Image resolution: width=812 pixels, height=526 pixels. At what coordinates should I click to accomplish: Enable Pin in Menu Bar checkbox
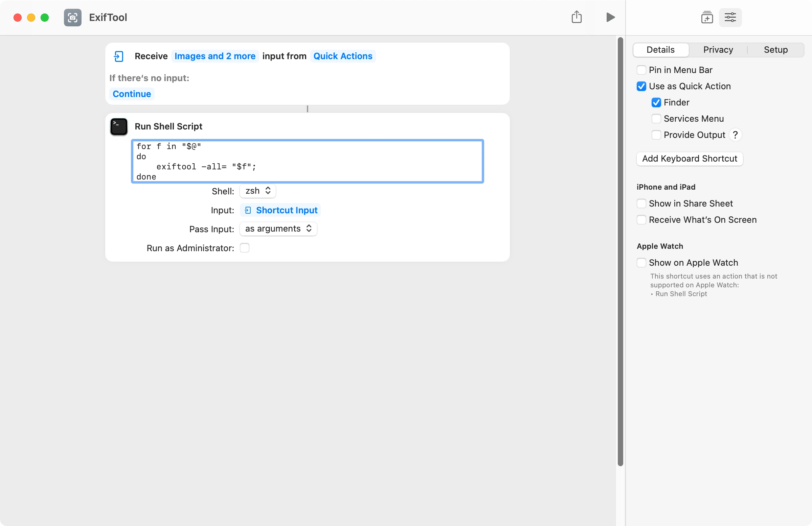pos(641,70)
